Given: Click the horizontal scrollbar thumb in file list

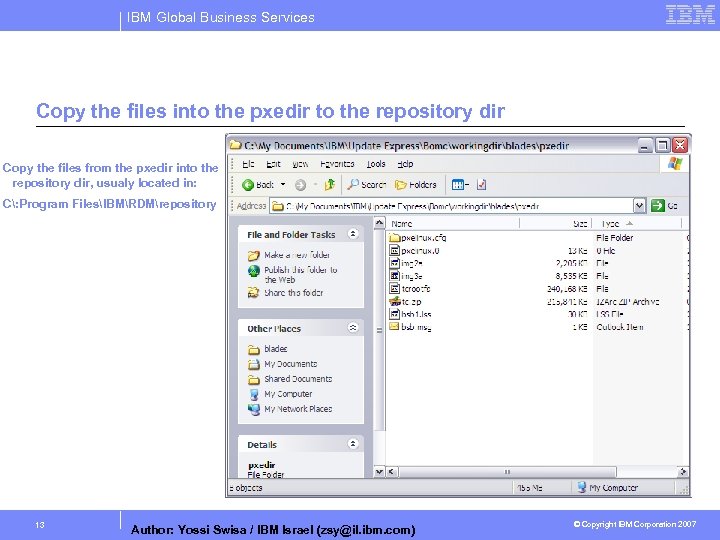Looking at the screenshot, I should 507,472.
